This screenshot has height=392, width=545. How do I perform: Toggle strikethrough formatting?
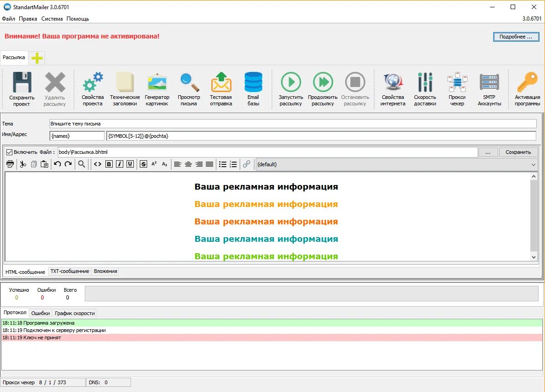(143, 164)
